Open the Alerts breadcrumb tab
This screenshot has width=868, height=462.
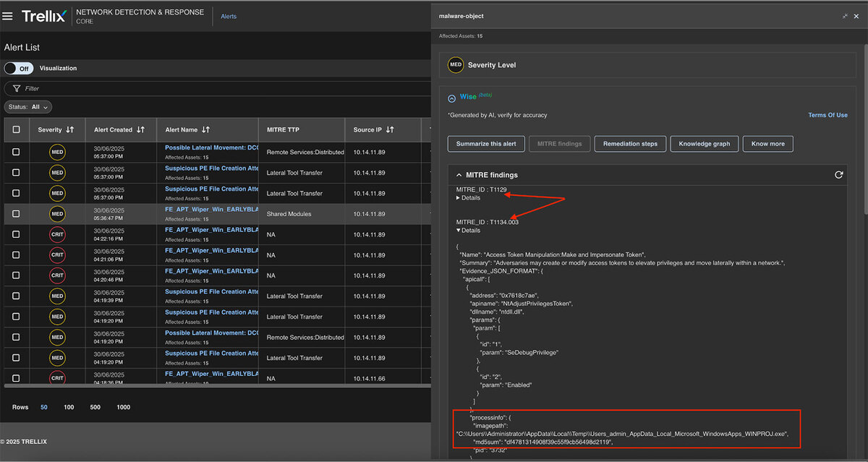click(x=229, y=16)
